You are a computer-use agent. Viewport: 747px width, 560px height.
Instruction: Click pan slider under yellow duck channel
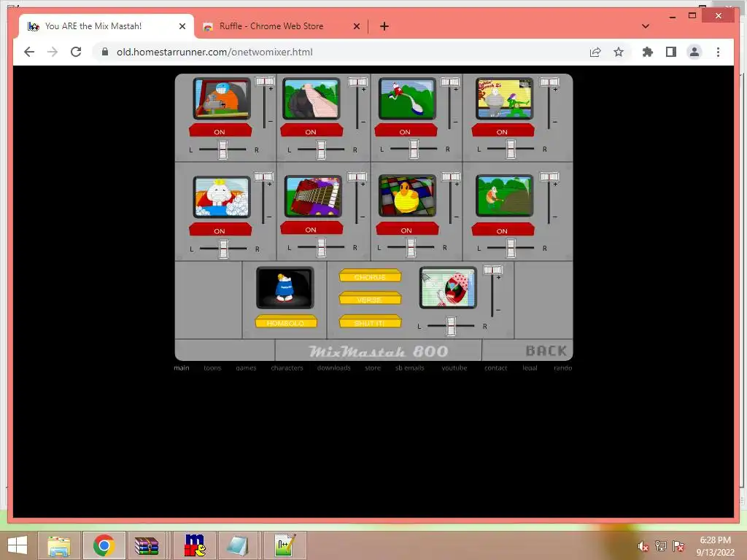tap(411, 248)
